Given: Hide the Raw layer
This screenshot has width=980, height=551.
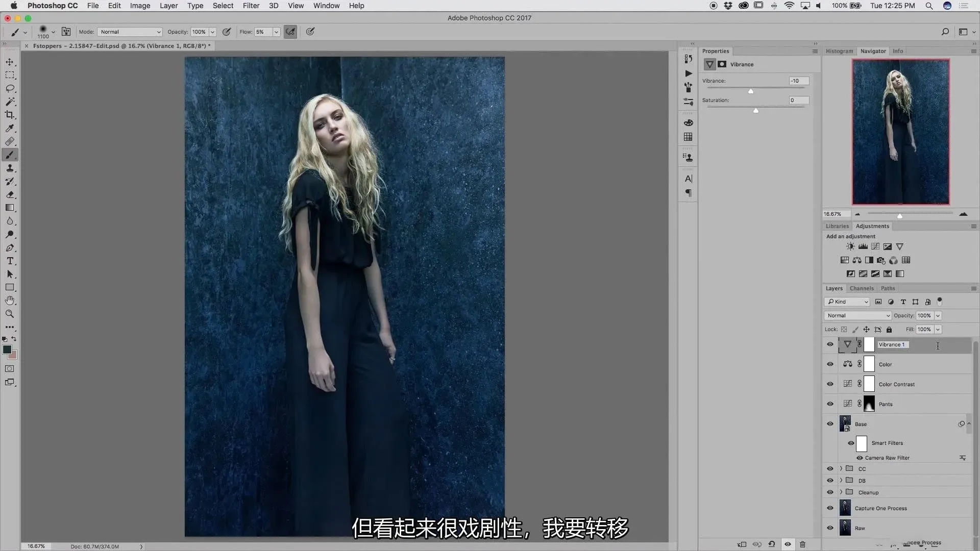Looking at the screenshot, I should (x=830, y=528).
